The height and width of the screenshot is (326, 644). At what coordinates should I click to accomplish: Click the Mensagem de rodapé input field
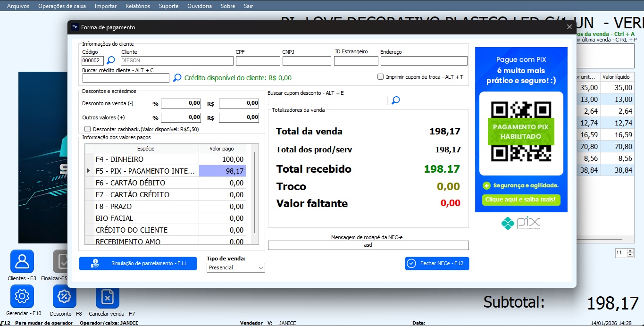[368, 245]
